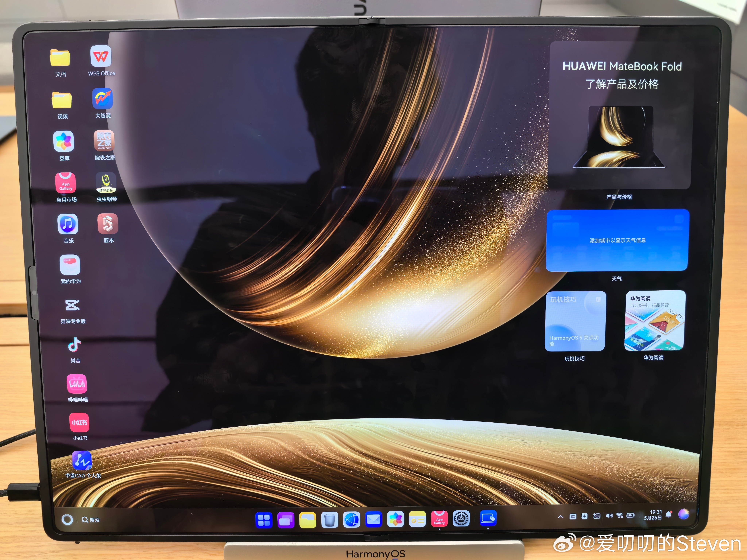Open the on-screen keyboard tray icon
The image size is (747, 560).
[573, 516]
